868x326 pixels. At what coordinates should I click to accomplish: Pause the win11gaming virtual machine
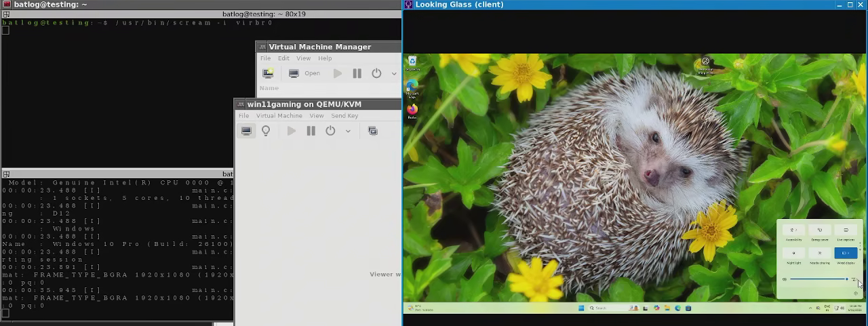click(311, 131)
